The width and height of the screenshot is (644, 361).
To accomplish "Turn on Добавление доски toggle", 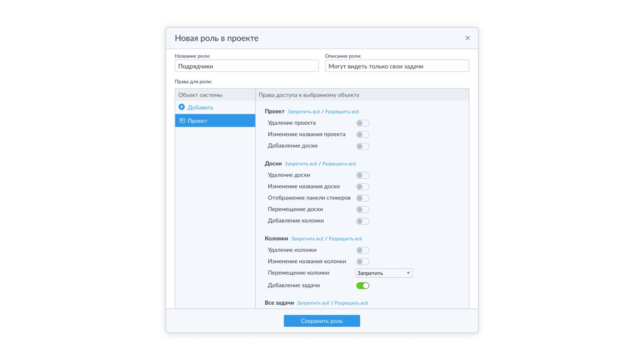I will tap(362, 146).
